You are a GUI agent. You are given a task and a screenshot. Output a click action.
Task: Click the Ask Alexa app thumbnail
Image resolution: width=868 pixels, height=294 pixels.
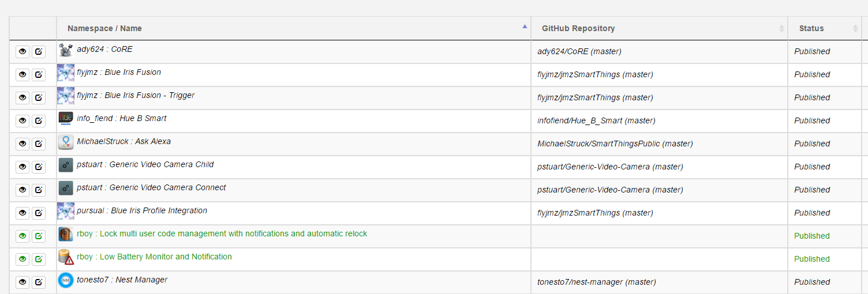pyautogui.click(x=66, y=142)
